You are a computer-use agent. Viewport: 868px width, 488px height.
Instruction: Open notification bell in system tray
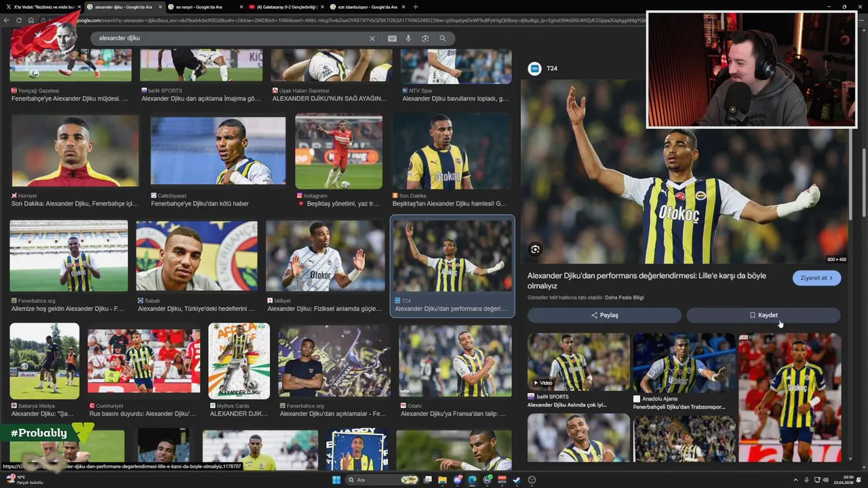pos(859,480)
